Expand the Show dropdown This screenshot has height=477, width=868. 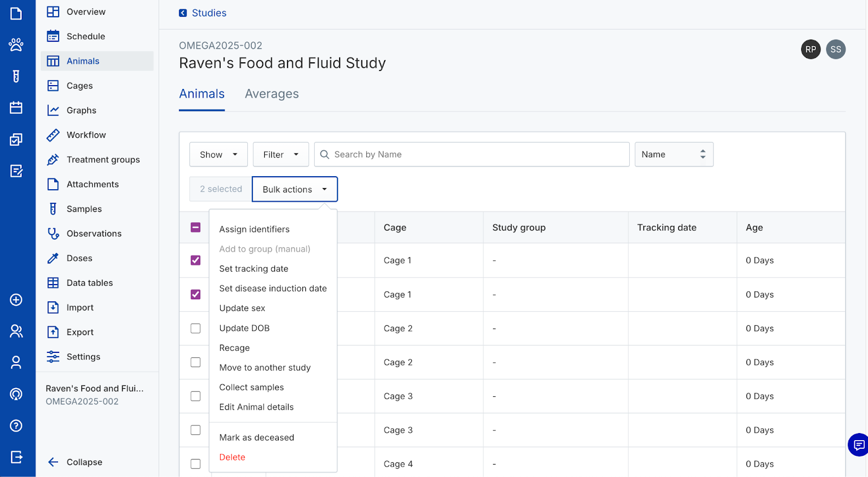218,154
